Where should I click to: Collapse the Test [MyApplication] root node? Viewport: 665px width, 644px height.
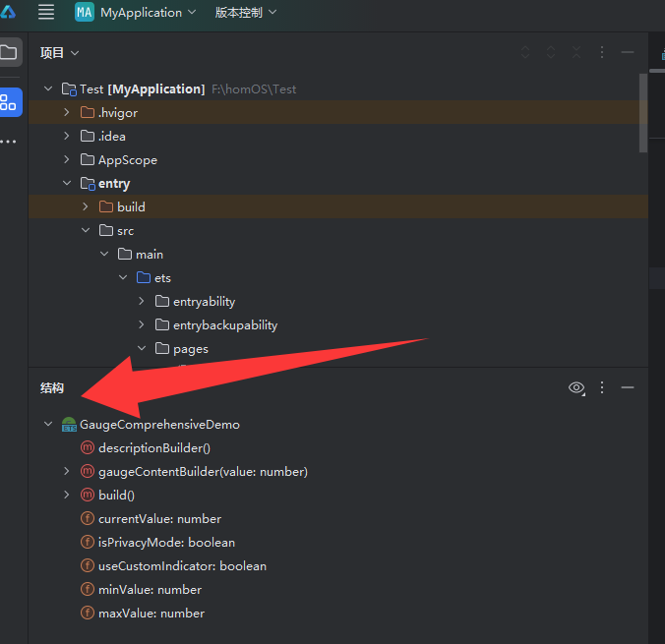48,88
